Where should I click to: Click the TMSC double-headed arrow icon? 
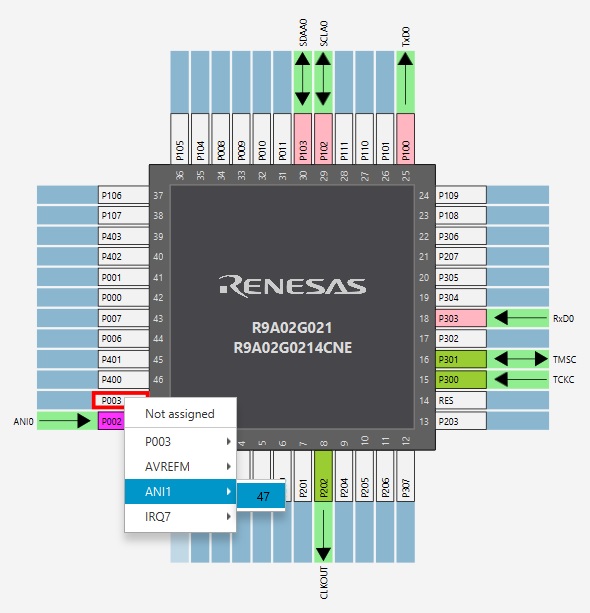click(x=521, y=359)
